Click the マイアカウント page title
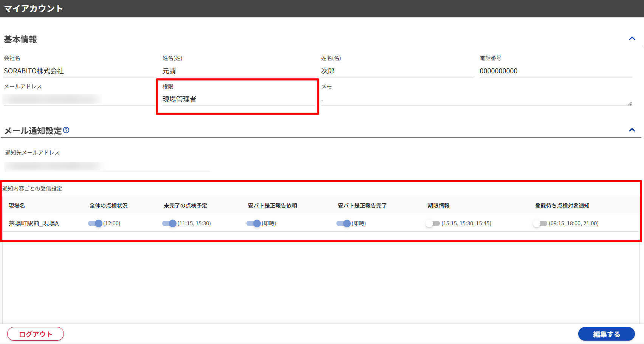644x344 pixels. pos(33,9)
